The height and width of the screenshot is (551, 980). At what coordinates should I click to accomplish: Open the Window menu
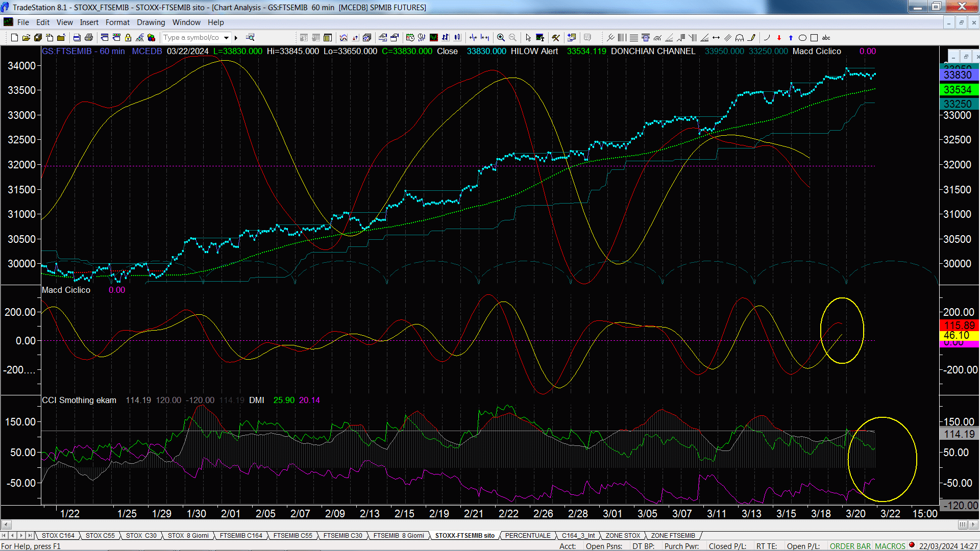(186, 22)
